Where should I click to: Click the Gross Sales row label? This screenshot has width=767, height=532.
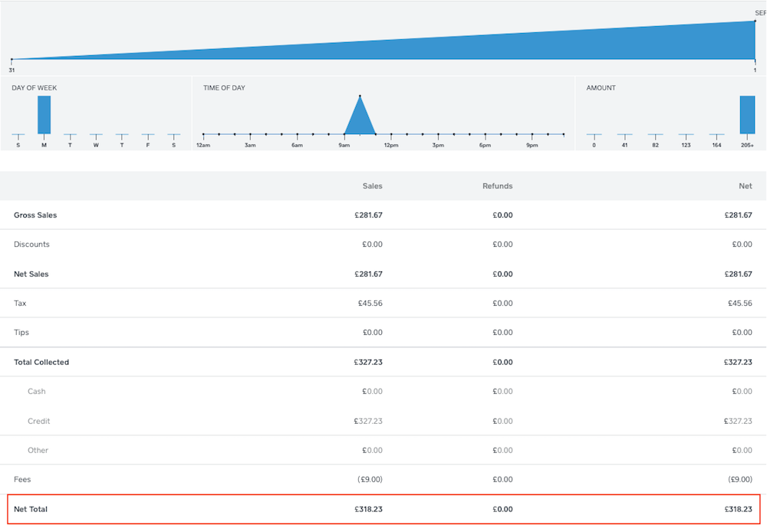[35, 215]
